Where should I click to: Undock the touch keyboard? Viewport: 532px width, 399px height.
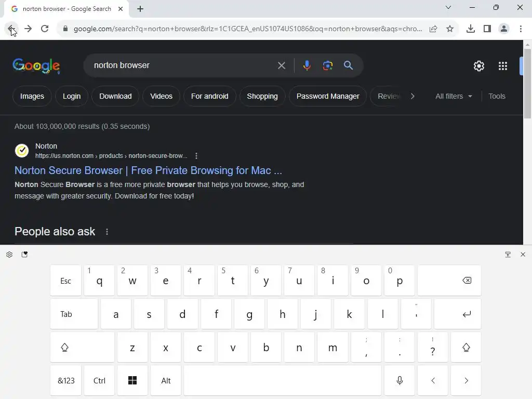(x=508, y=255)
